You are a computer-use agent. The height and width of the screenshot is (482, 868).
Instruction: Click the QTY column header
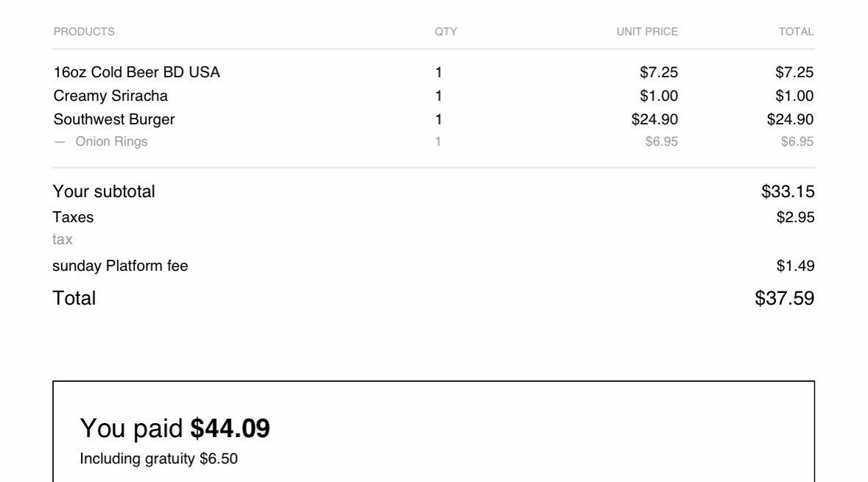click(x=445, y=32)
